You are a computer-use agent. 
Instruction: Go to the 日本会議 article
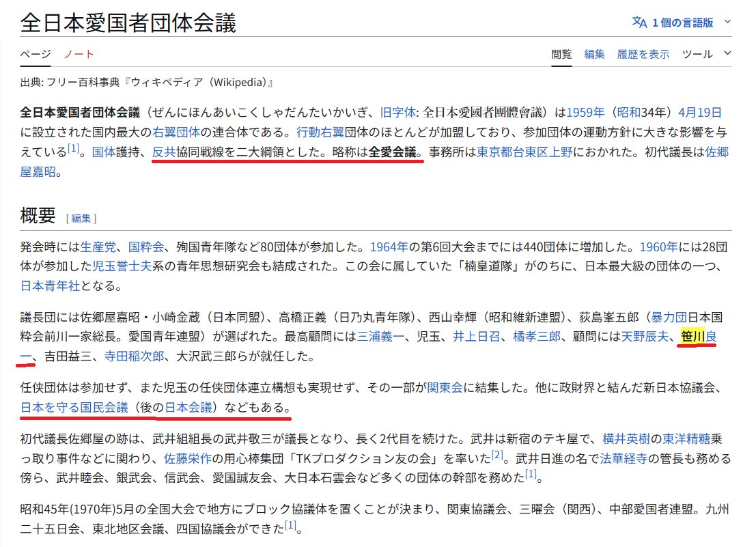[x=191, y=408]
